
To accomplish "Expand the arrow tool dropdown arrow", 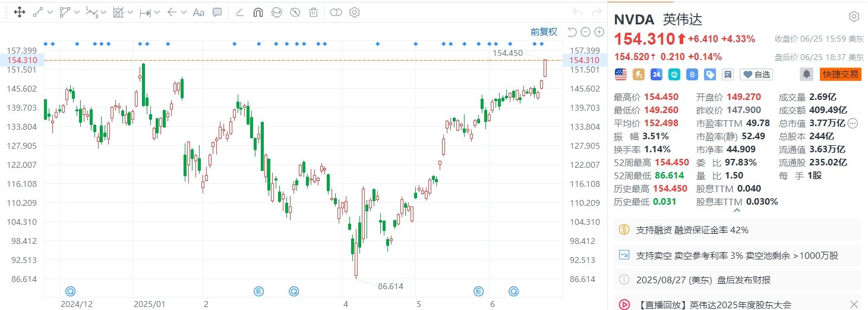I will [x=183, y=12].
